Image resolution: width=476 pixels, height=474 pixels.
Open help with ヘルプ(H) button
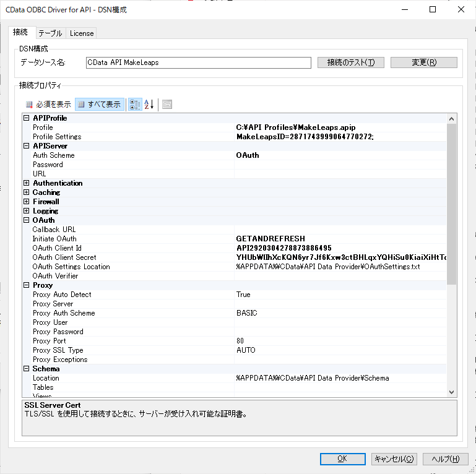445,459
